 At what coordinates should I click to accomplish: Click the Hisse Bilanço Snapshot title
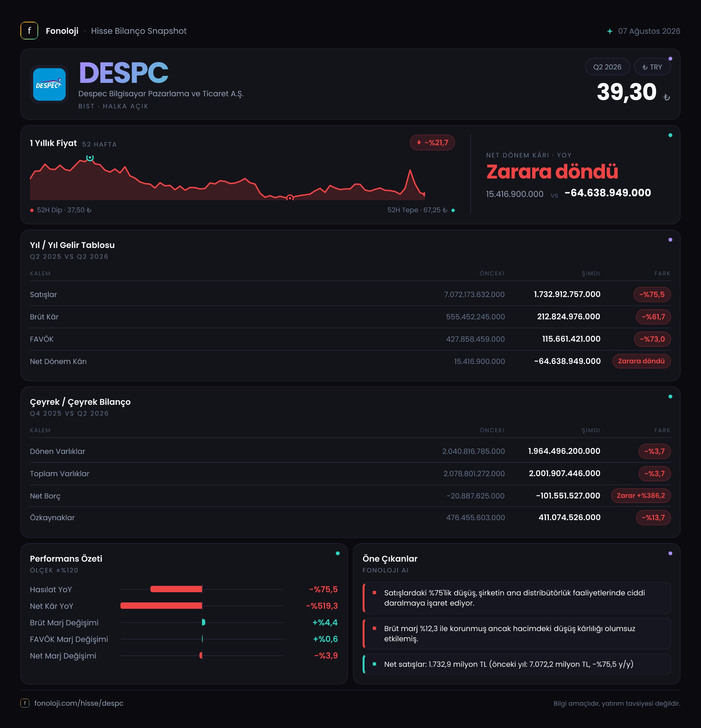pyautogui.click(x=139, y=31)
